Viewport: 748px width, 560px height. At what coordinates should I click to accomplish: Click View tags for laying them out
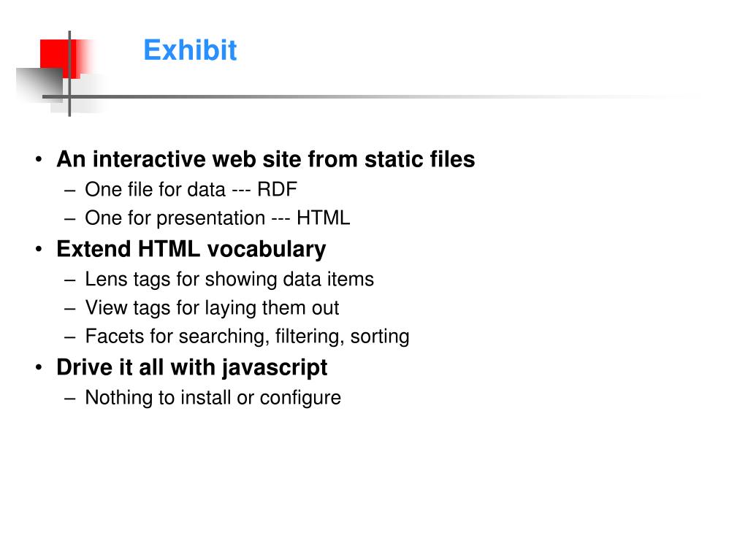tap(212, 308)
